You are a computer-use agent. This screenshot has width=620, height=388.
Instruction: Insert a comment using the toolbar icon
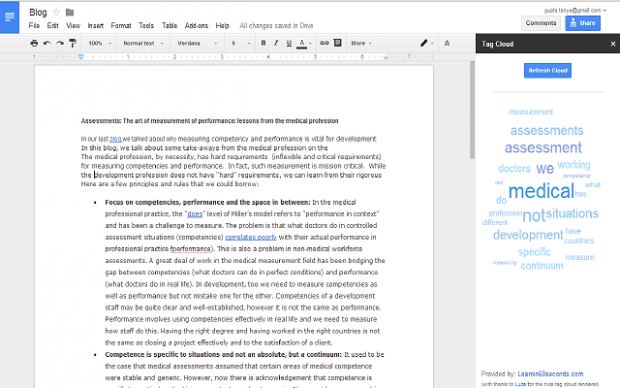tap(338, 43)
